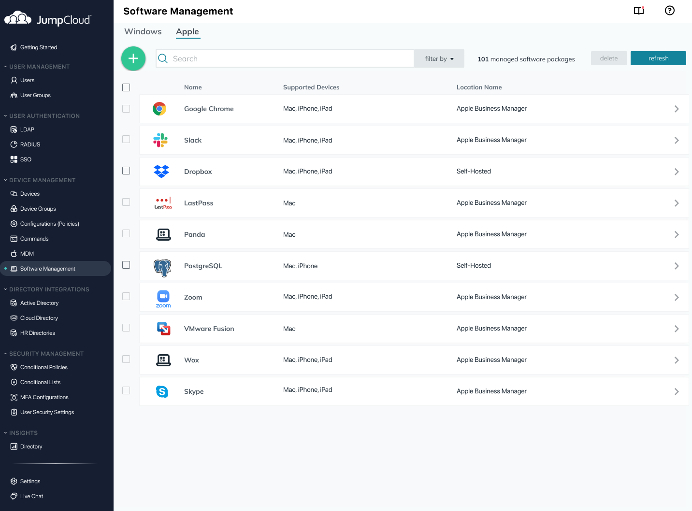Open the help question mark icon
The width and height of the screenshot is (692, 511).
pos(669,11)
